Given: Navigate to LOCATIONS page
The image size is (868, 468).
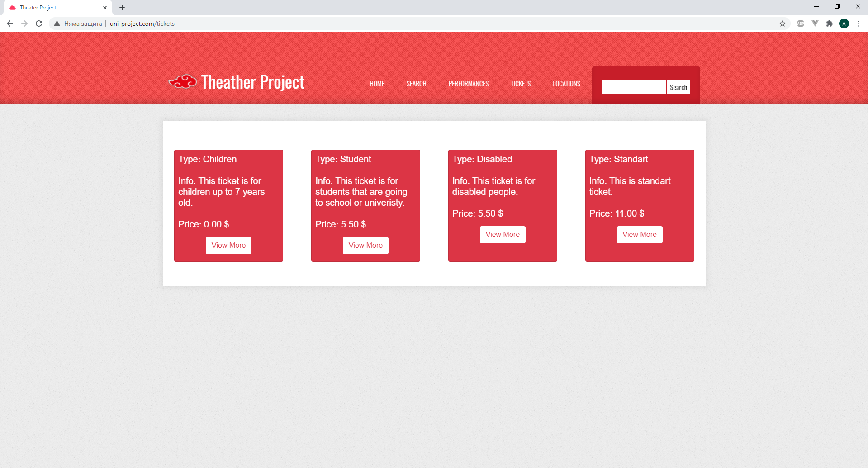Looking at the screenshot, I should (x=566, y=84).
